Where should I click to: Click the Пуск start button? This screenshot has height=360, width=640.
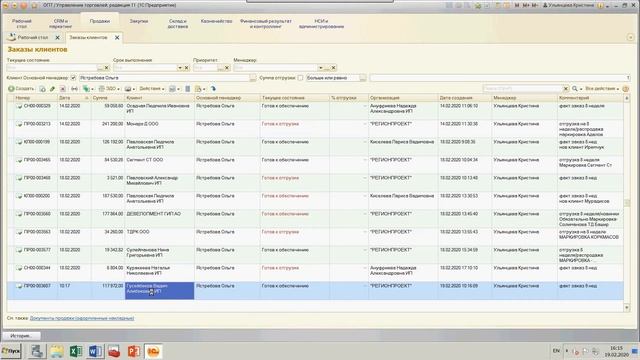point(11,351)
